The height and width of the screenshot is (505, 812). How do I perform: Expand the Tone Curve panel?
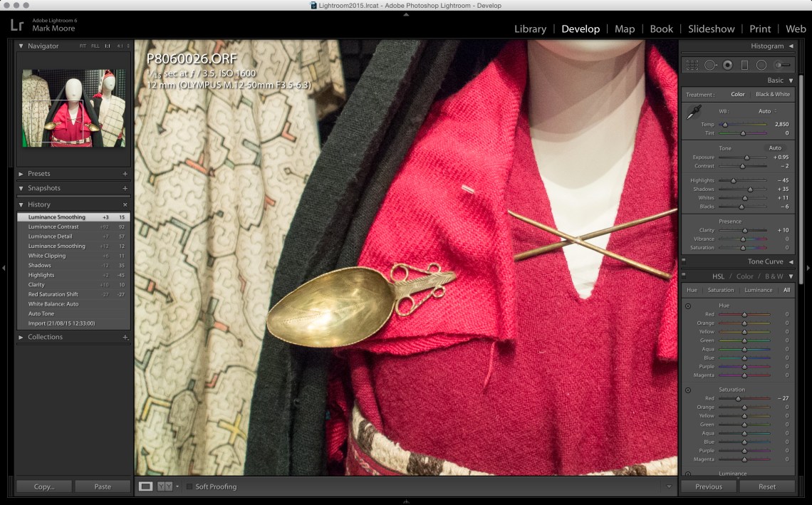(791, 261)
